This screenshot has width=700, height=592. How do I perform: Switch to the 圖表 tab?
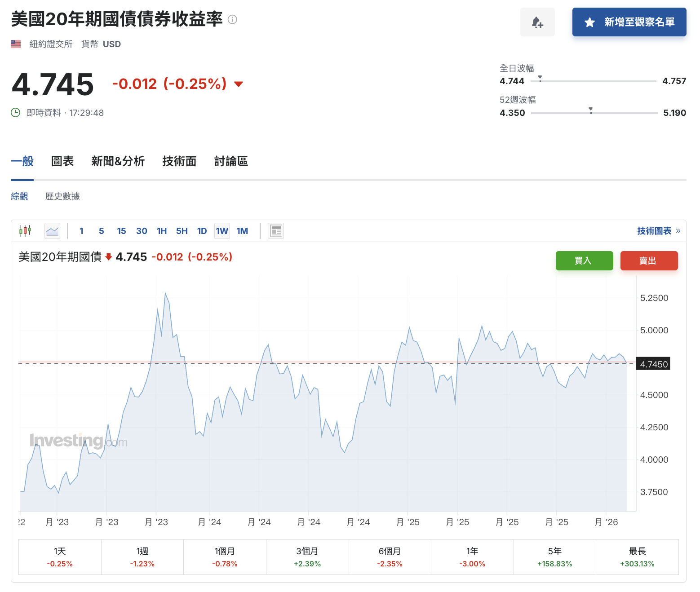62,161
